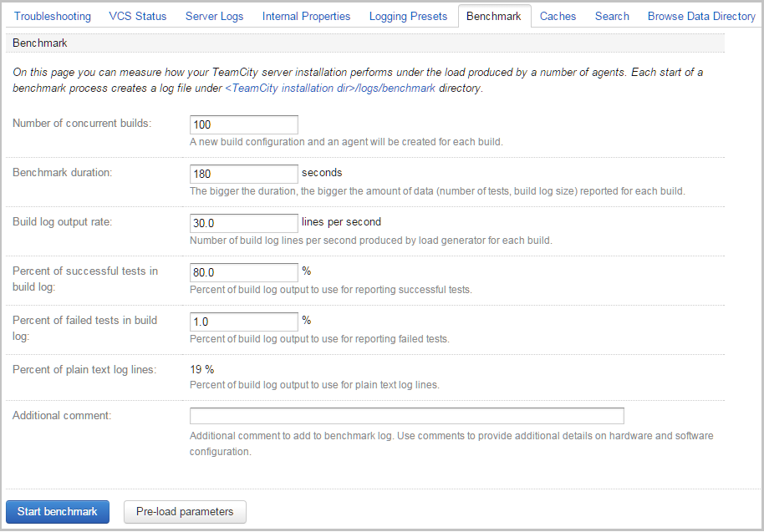Click the 19 % plain text value

(201, 369)
